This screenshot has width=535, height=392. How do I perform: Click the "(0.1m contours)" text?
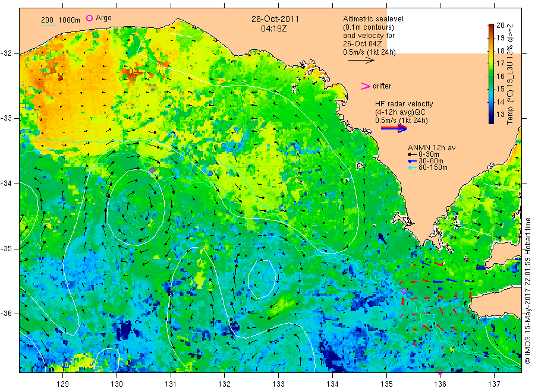[x=369, y=27]
